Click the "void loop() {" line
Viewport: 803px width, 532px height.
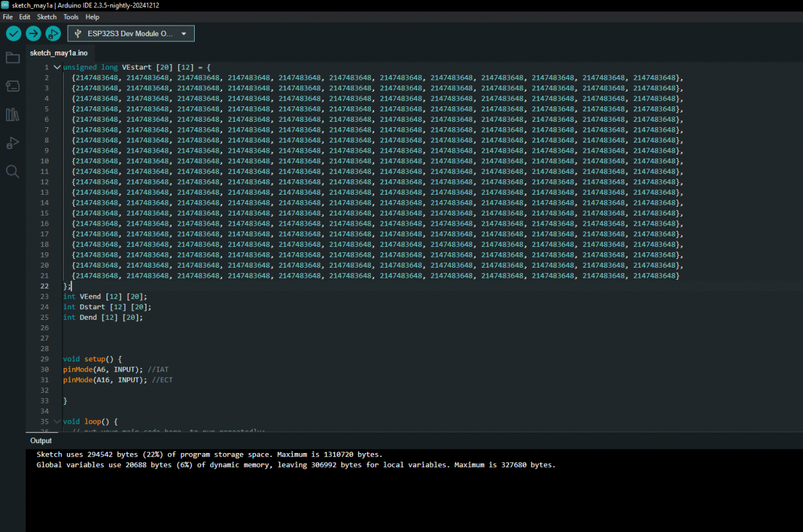90,422
